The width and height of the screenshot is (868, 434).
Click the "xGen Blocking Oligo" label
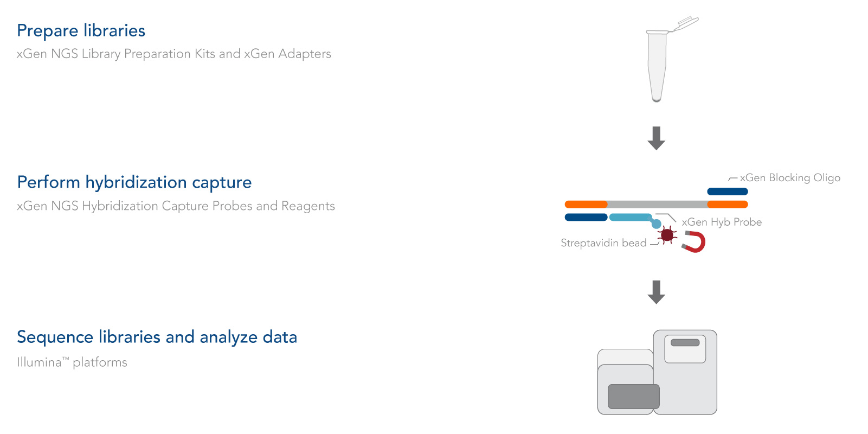[x=790, y=178]
